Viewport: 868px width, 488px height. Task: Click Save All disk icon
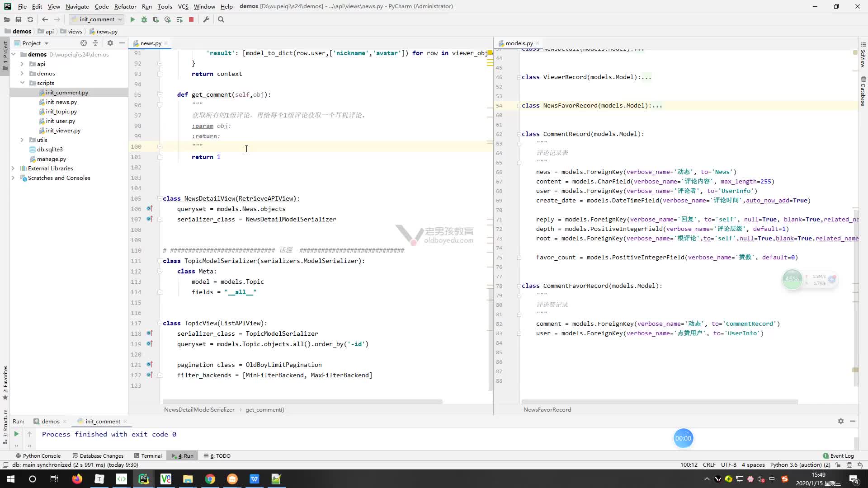click(x=19, y=19)
